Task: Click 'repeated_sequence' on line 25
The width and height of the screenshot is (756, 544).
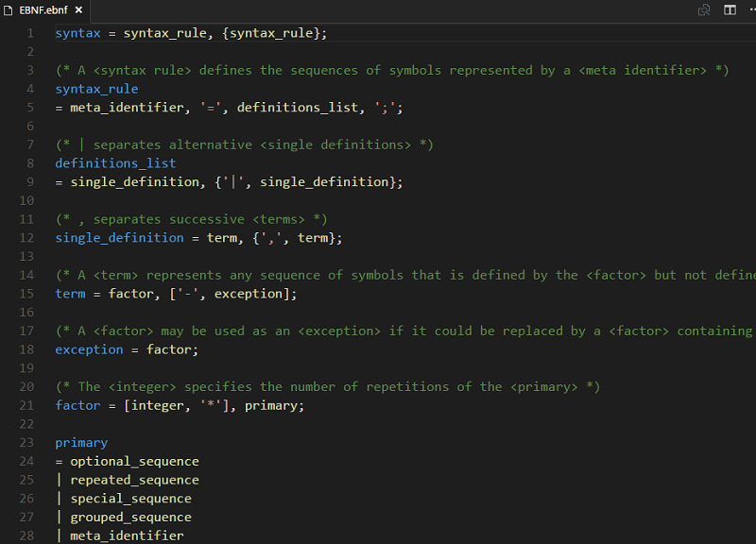Action: 134,481
